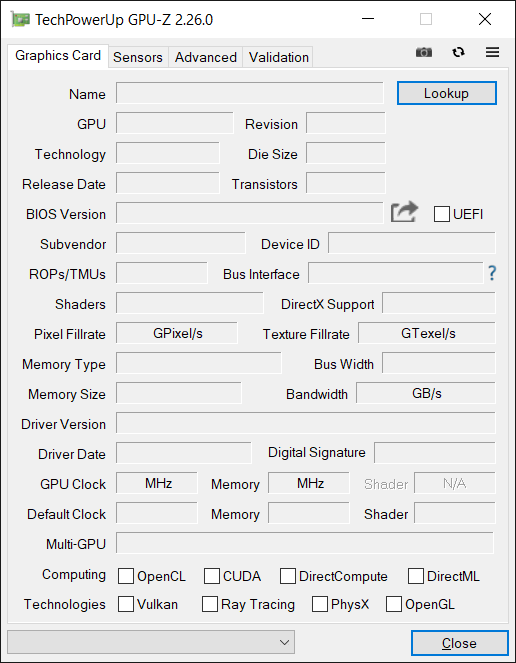Click the Memory Size field
This screenshot has height=663, width=516.
178,393
